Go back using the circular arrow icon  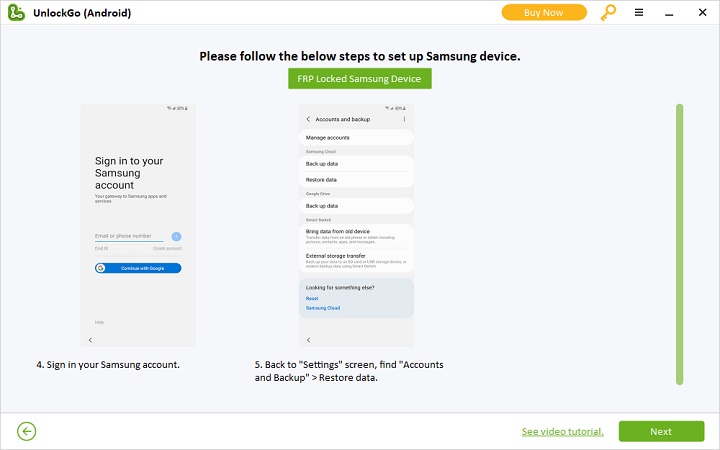[27, 431]
